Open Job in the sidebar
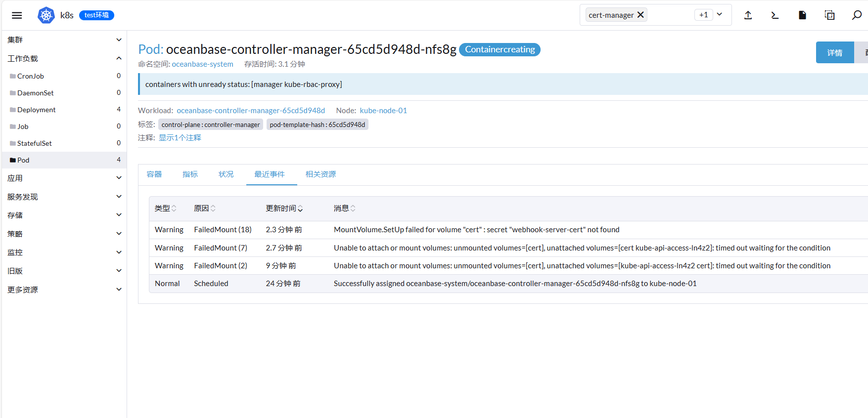This screenshot has height=418, width=868. pos(23,126)
